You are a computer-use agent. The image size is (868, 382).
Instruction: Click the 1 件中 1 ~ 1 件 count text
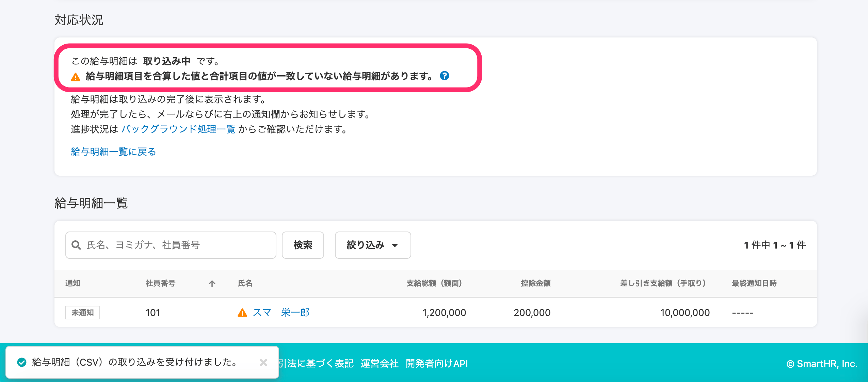[x=775, y=245]
